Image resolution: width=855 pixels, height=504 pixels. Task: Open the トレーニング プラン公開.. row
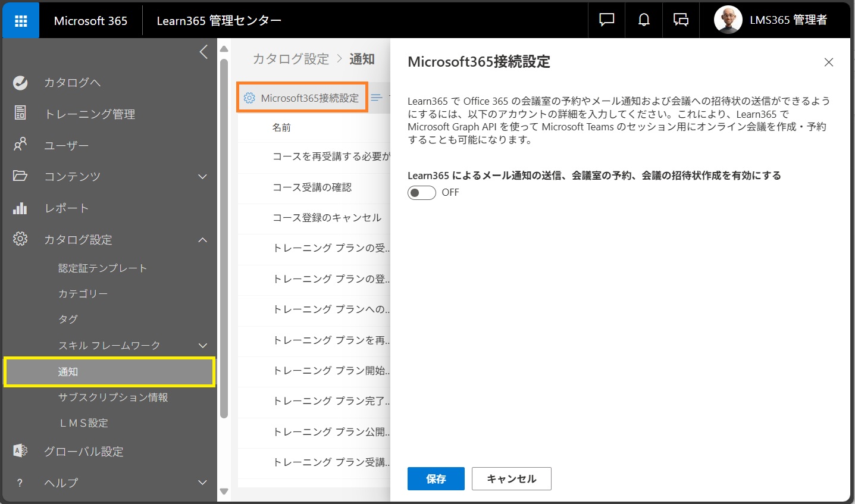click(314, 432)
